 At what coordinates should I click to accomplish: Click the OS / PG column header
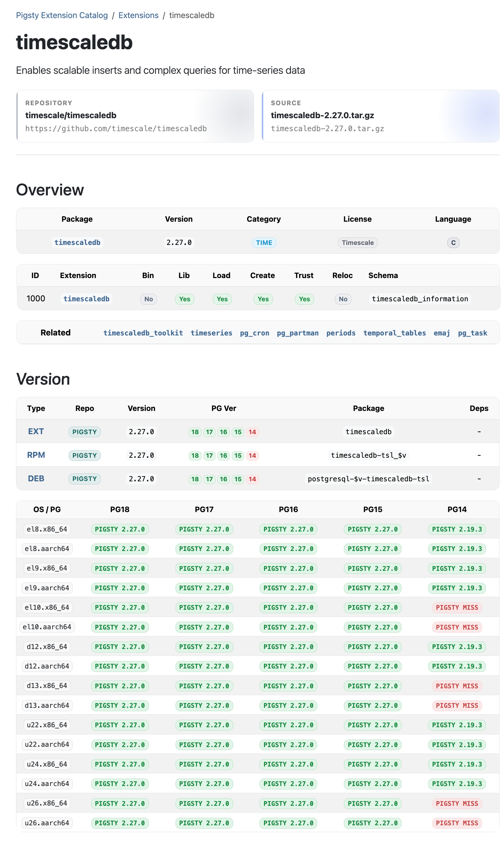[47, 509]
